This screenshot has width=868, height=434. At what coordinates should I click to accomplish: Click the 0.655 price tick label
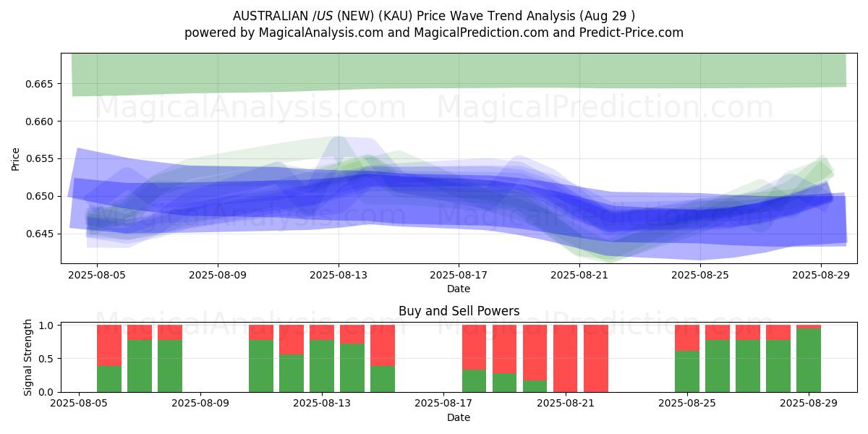click(x=41, y=158)
